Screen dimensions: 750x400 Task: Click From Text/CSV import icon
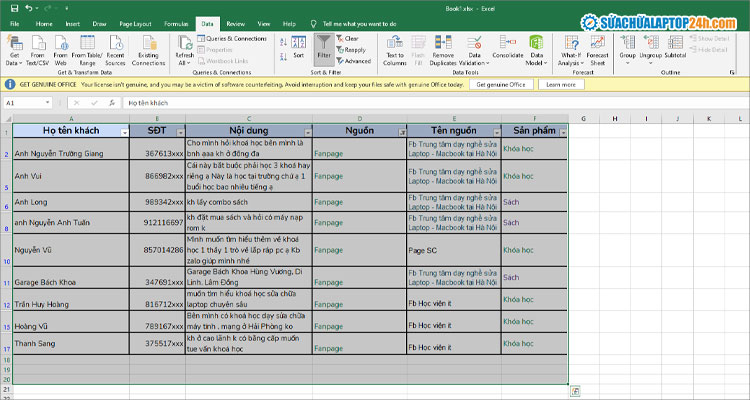(38, 46)
